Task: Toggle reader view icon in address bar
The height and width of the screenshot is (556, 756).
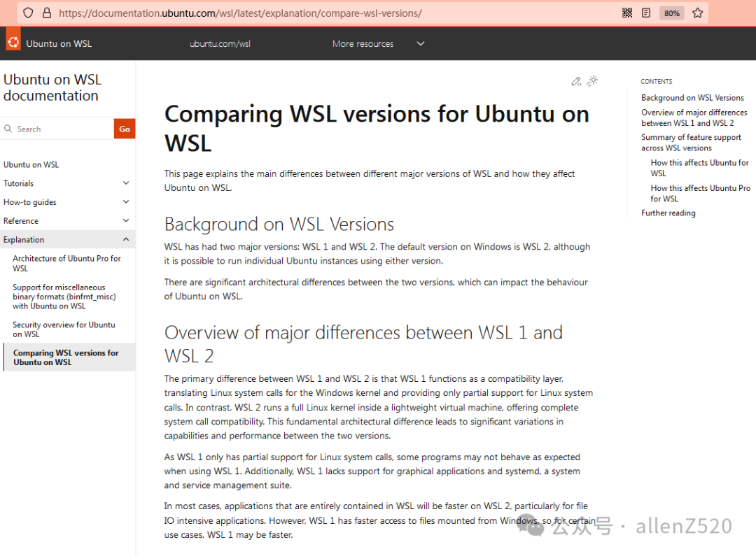Action: [x=646, y=13]
